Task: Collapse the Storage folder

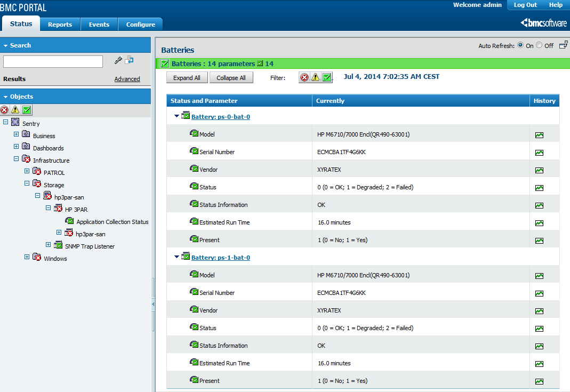Action: pos(27,183)
